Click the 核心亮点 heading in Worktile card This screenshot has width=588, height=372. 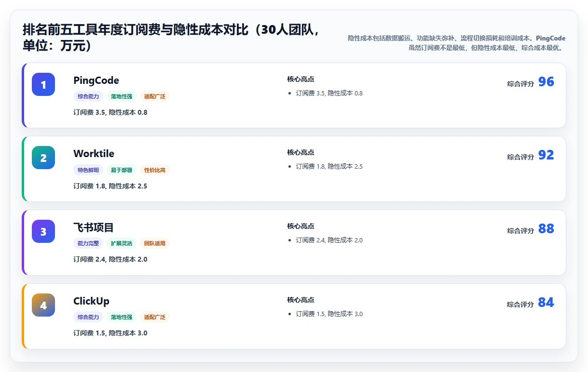[301, 152]
